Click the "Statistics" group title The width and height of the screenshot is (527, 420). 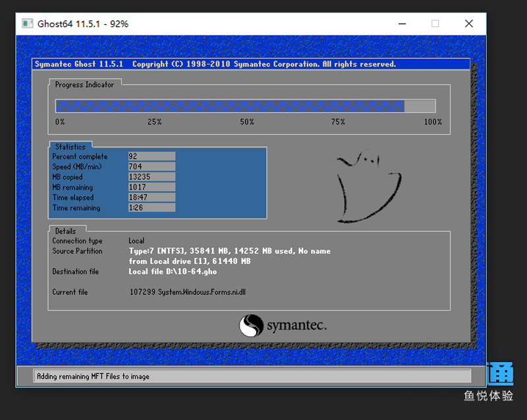click(70, 147)
